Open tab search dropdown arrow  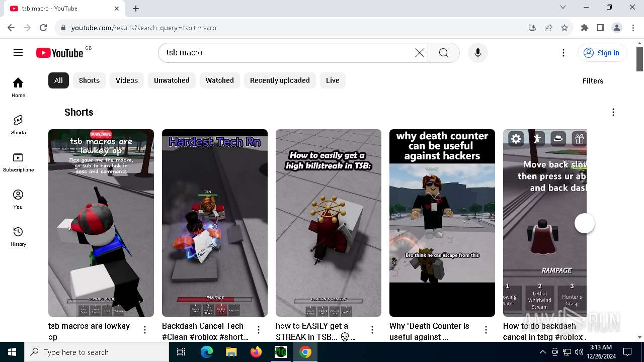pos(563,7)
